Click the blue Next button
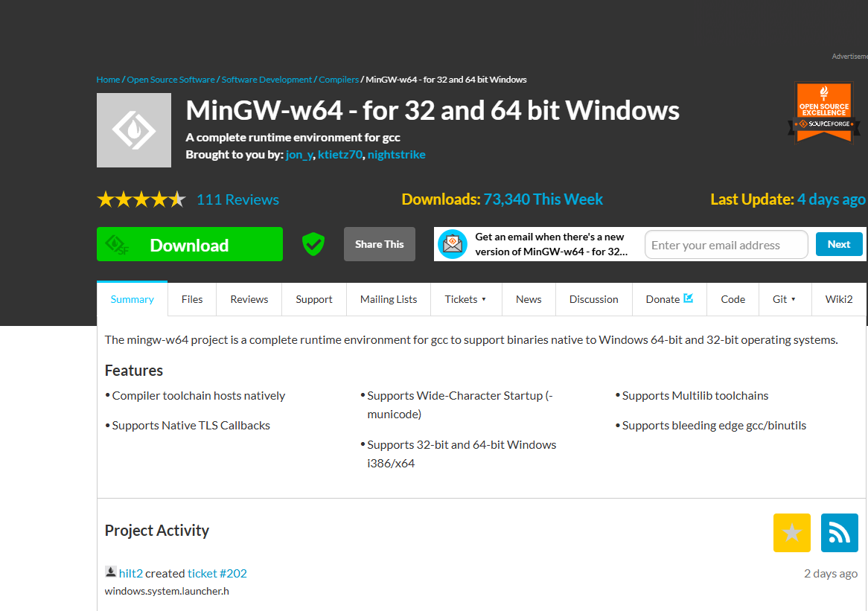 839,244
